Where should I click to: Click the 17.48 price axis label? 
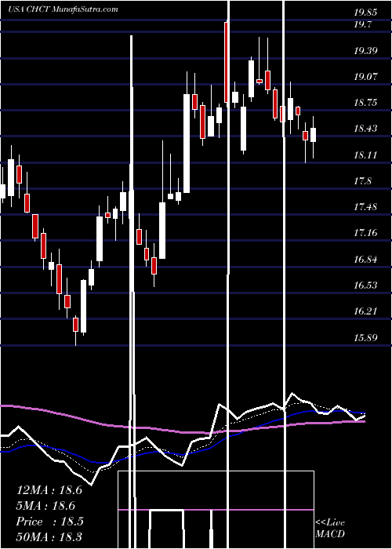(365, 206)
